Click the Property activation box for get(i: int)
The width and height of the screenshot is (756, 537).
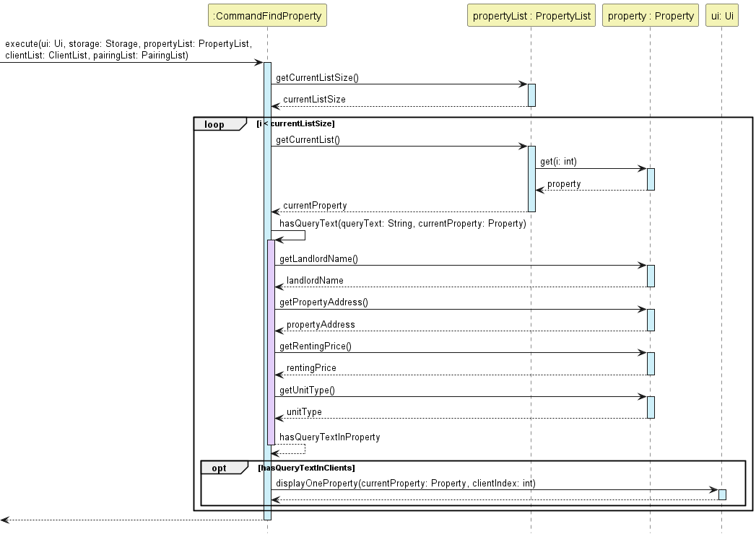(x=651, y=179)
